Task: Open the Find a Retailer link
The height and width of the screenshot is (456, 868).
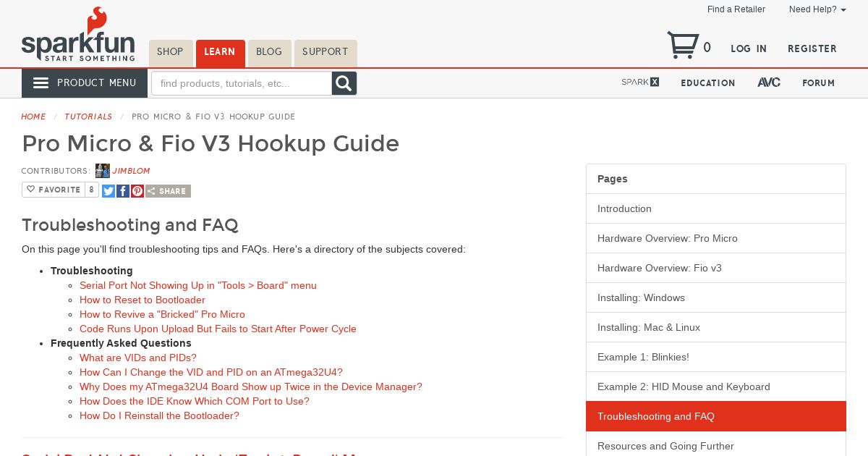Action: pyautogui.click(x=736, y=9)
